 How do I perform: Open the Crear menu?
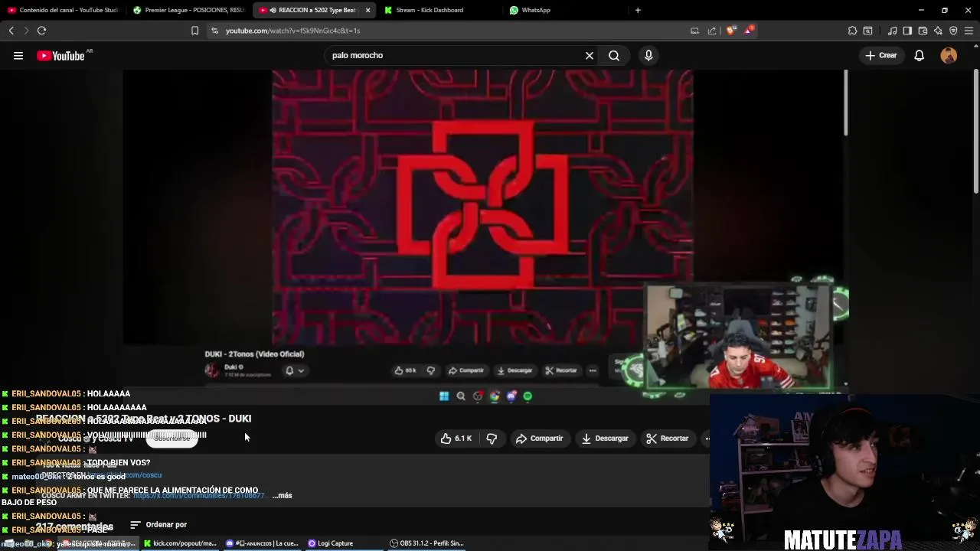coord(881,55)
